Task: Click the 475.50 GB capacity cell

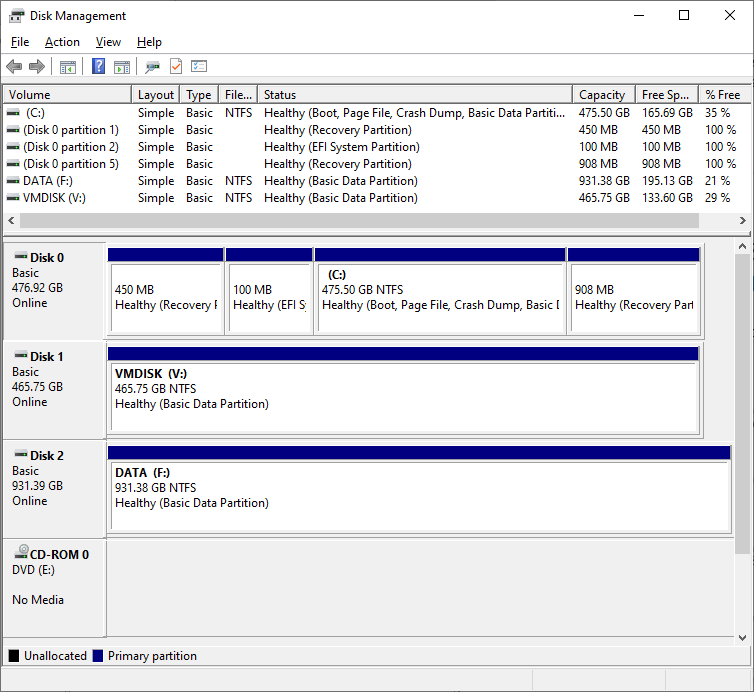Action: click(x=604, y=113)
